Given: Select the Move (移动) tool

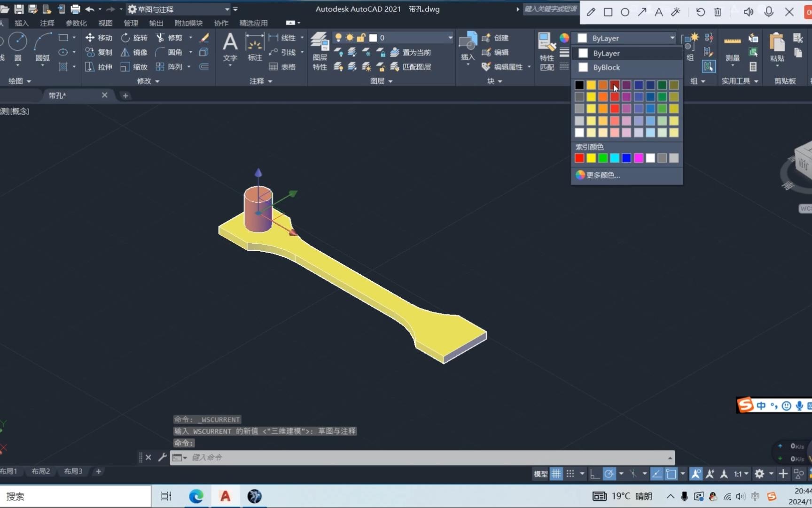Looking at the screenshot, I should 99,38.
